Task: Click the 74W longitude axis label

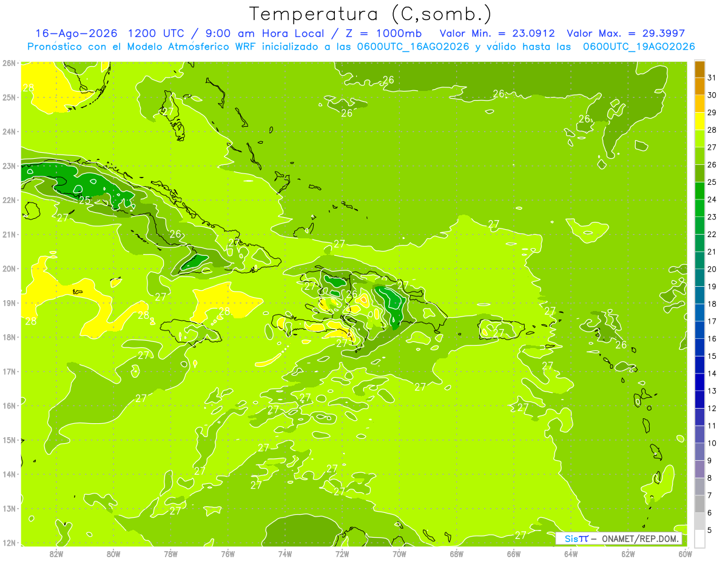Action: (x=285, y=554)
